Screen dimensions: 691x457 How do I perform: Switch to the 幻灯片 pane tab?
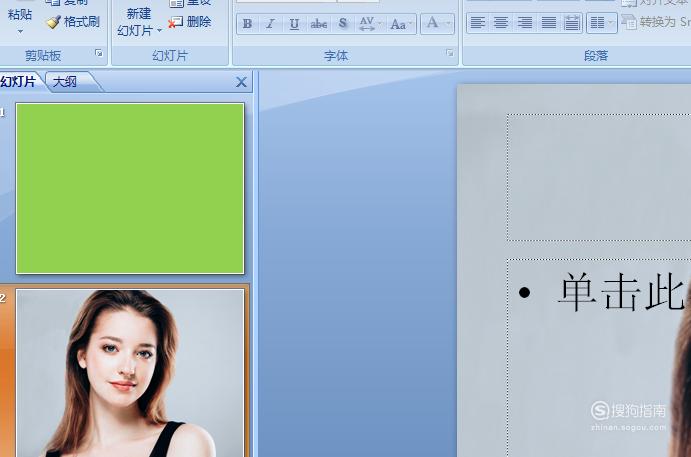click(19, 82)
